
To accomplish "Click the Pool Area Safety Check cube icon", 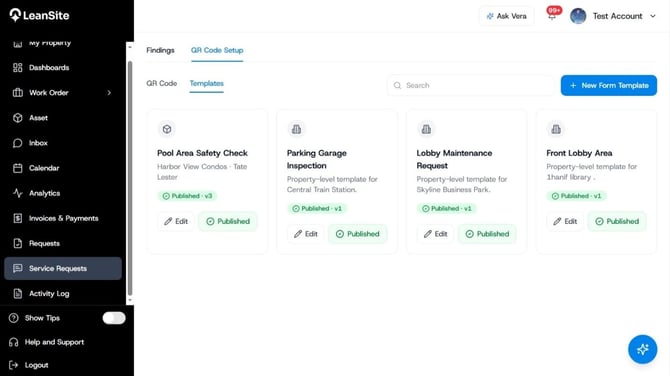I will 167,129.
